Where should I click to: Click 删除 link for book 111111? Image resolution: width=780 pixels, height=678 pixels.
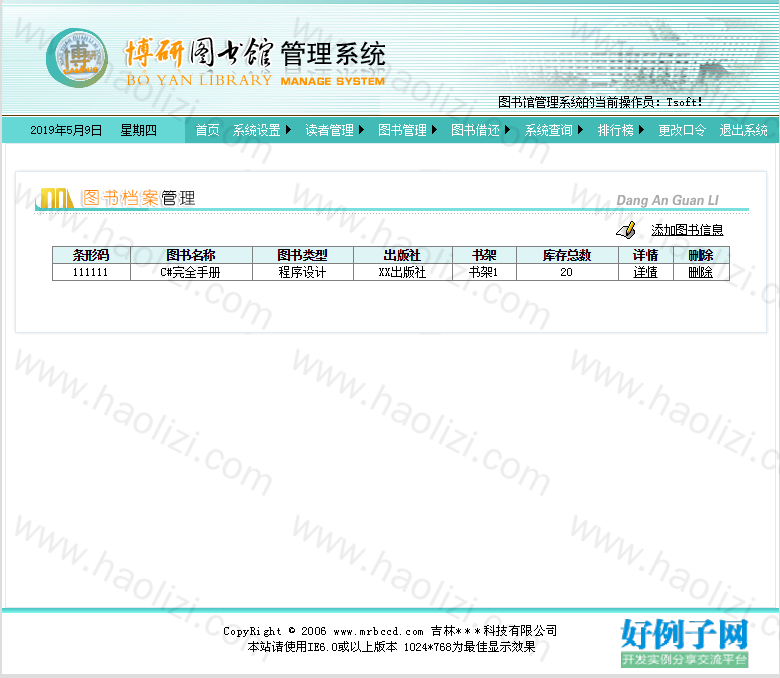[x=700, y=272]
